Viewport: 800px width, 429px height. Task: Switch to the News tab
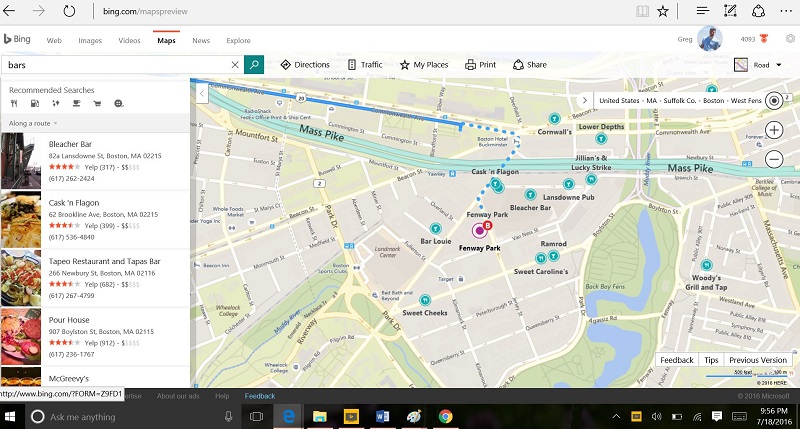201,40
